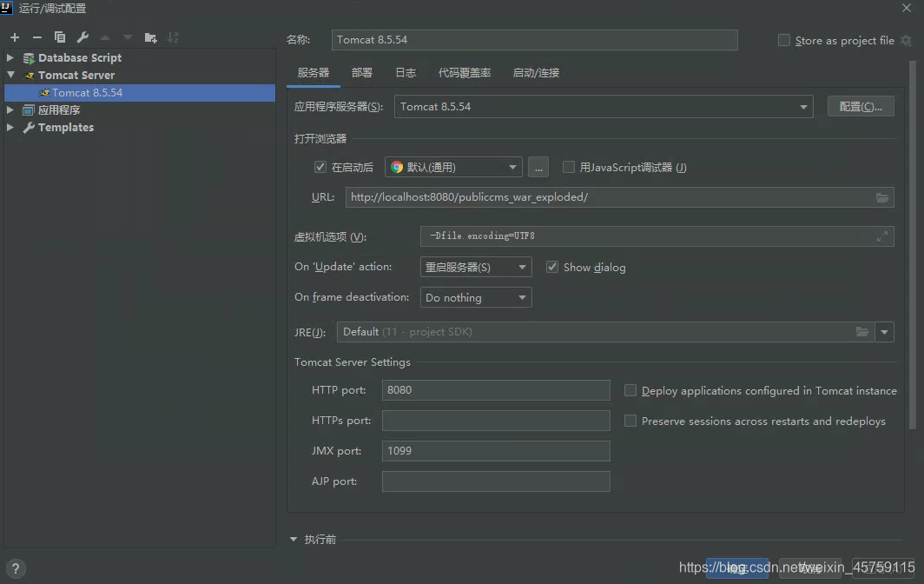Screen dimensions: 924x584
Task: Switch to the 部署 tab
Action: point(362,73)
